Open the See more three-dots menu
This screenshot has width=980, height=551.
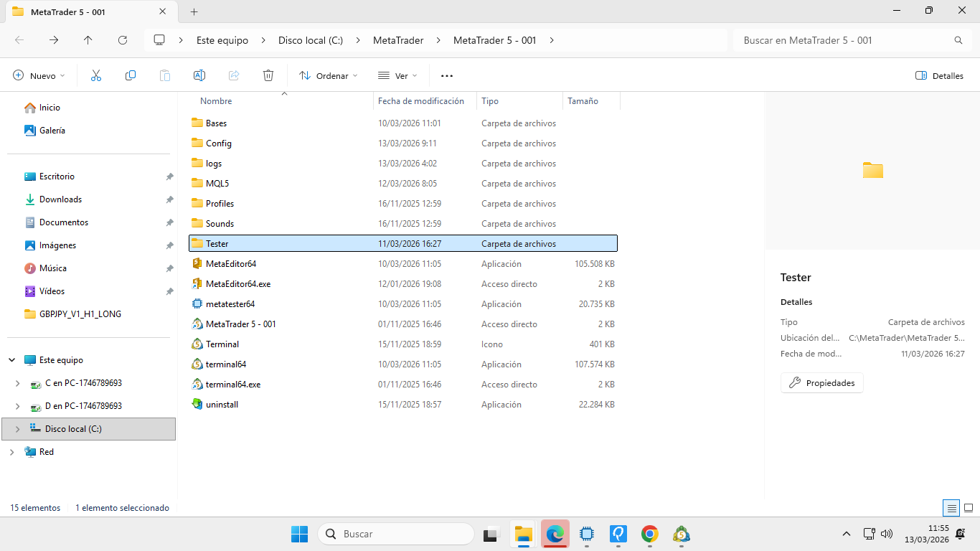tap(447, 75)
